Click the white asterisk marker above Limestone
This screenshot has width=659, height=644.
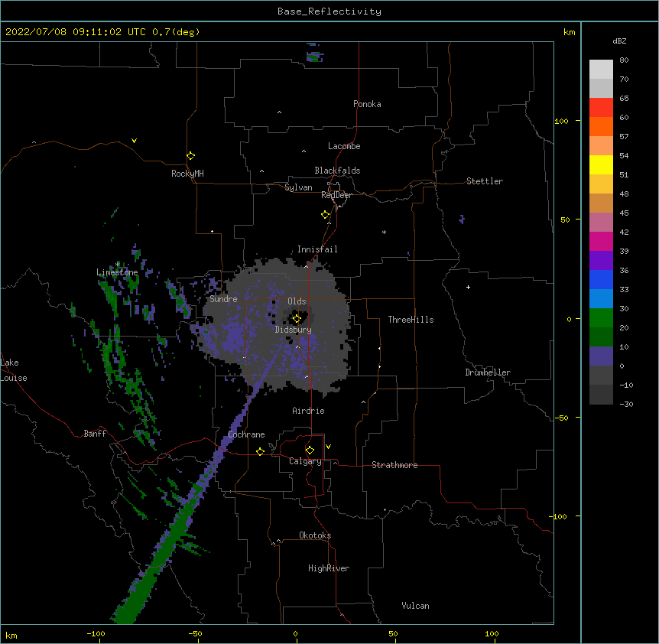118,264
